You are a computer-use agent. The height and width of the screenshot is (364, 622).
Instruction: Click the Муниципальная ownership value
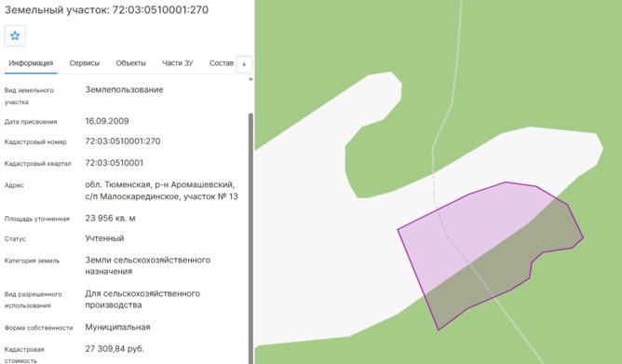[117, 327]
